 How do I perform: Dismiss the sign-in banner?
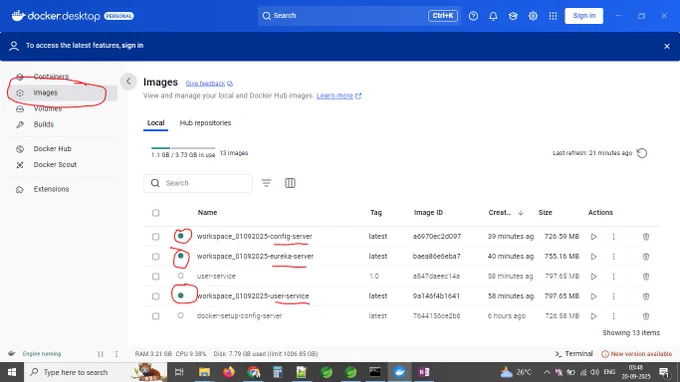point(667,46)
